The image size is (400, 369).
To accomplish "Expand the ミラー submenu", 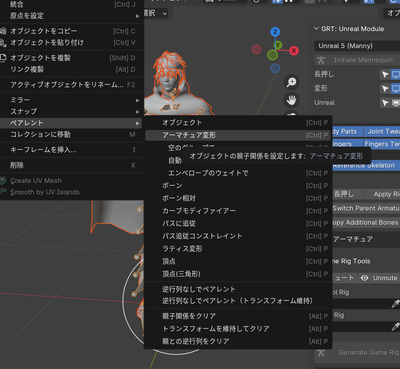I will click(71, 100).
